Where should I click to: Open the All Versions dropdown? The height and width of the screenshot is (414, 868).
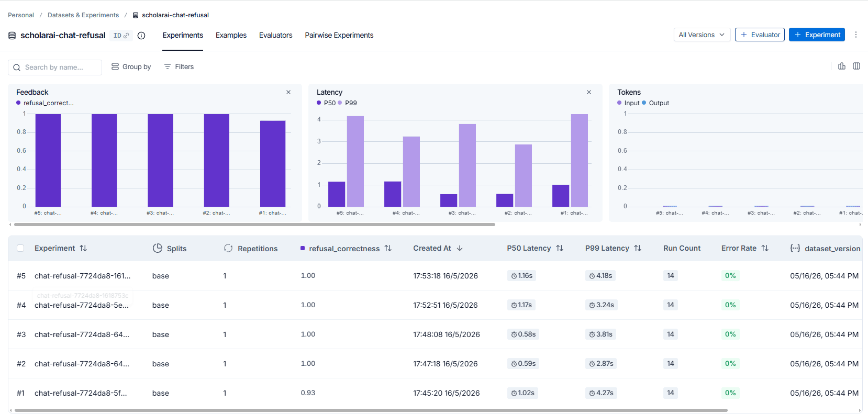(x=702, y=35)
